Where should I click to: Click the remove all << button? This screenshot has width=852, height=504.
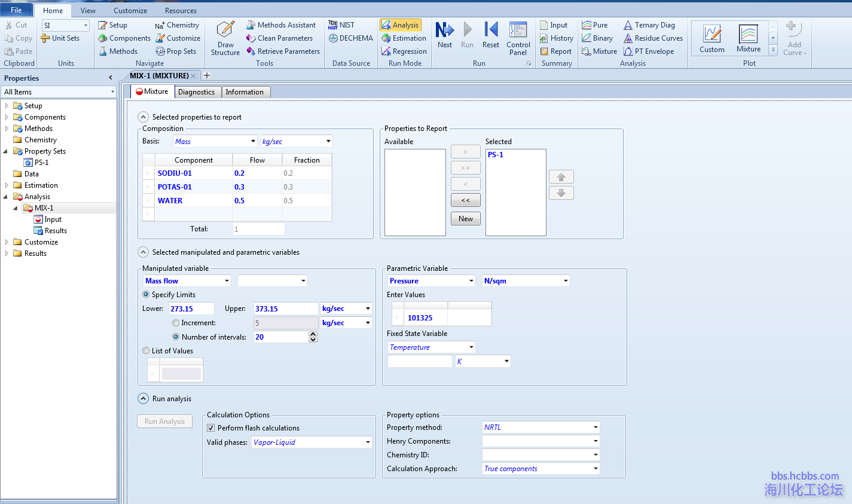pyautogui.click(x=466, y=200)
